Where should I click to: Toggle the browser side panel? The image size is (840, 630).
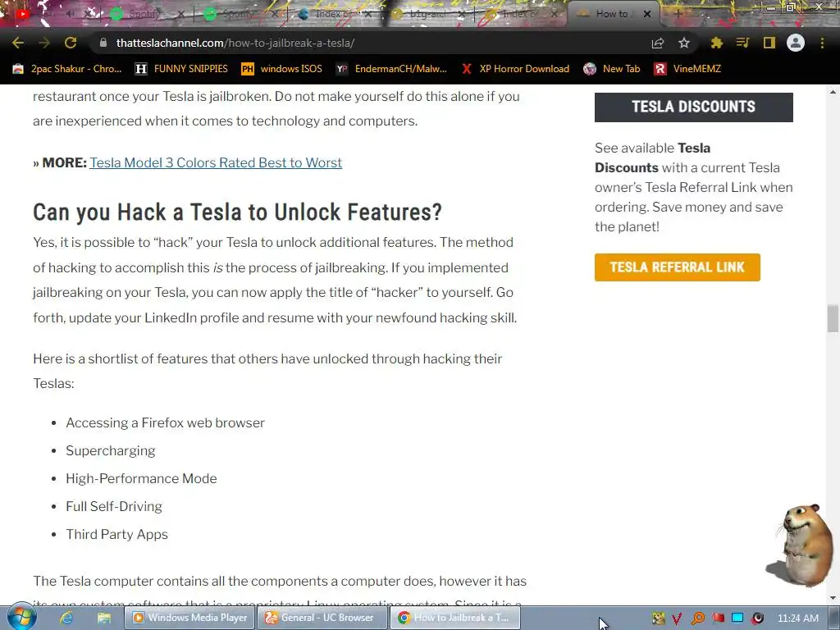point(769,43)
